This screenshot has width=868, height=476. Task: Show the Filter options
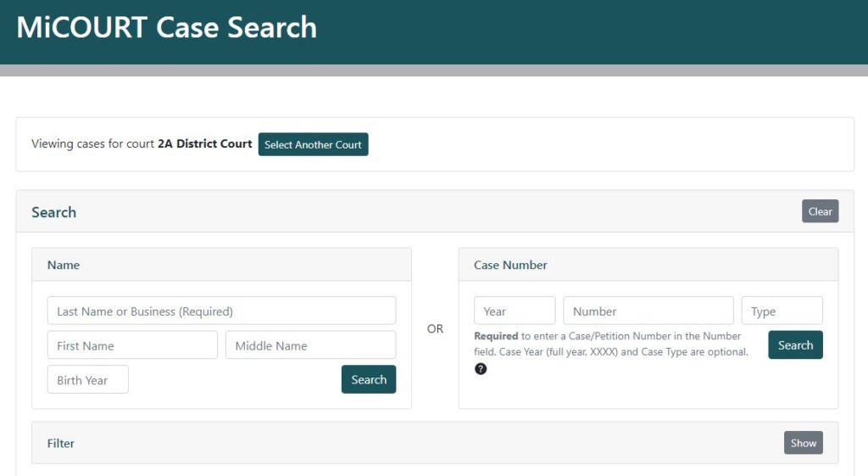[803, 443]
